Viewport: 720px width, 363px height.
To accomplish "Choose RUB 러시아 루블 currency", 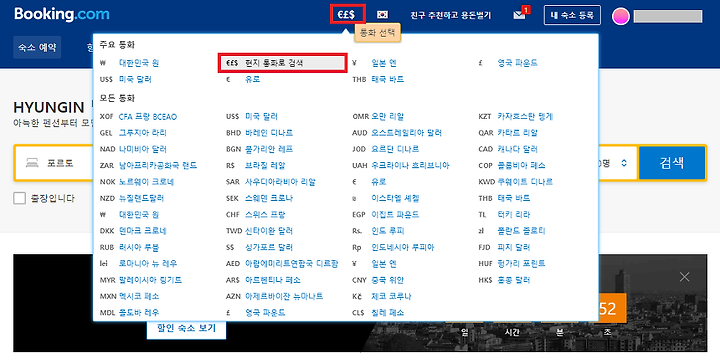I will tap(129, 247).
